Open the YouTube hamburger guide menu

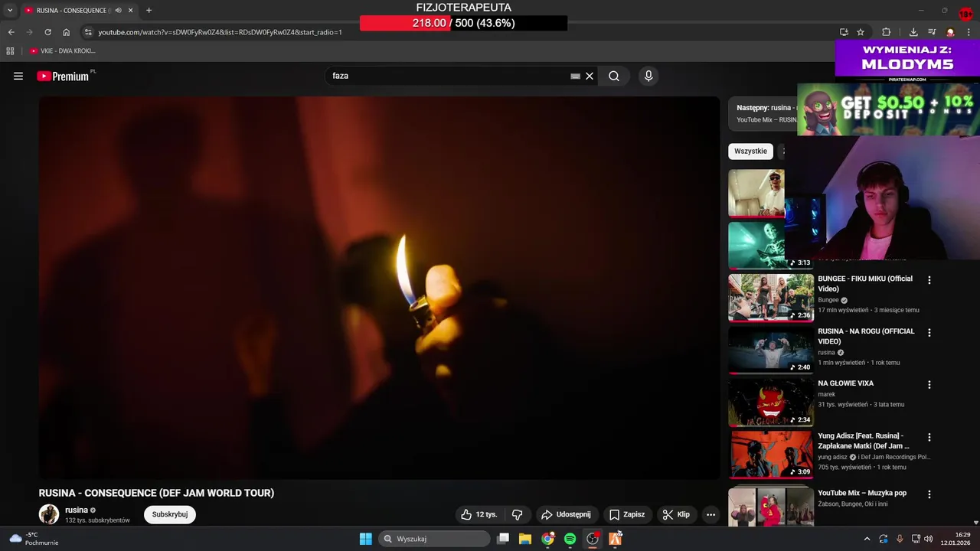click(x=18, y=76)
